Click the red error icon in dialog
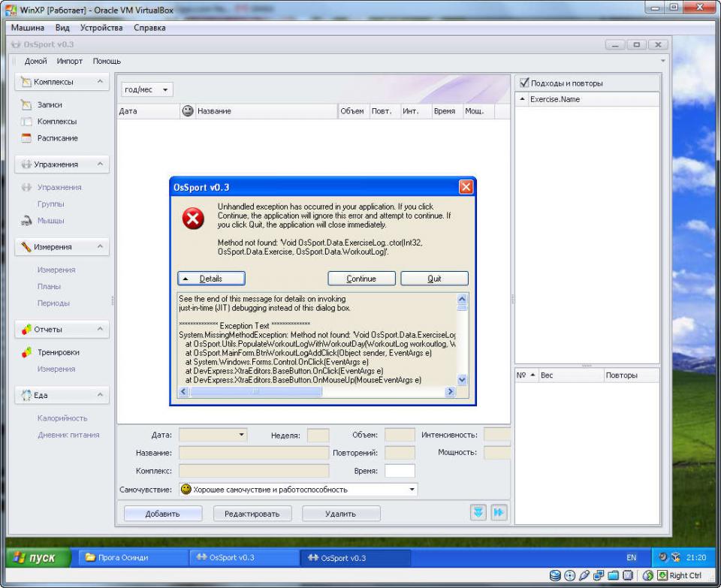 [x=194, y=219]
